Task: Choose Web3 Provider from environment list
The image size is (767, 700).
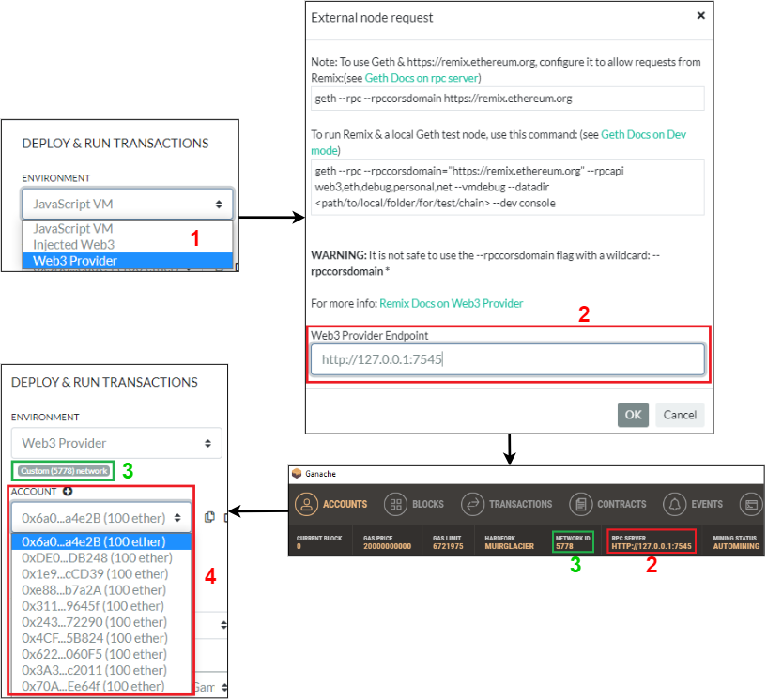Action: tap(127, 261)
